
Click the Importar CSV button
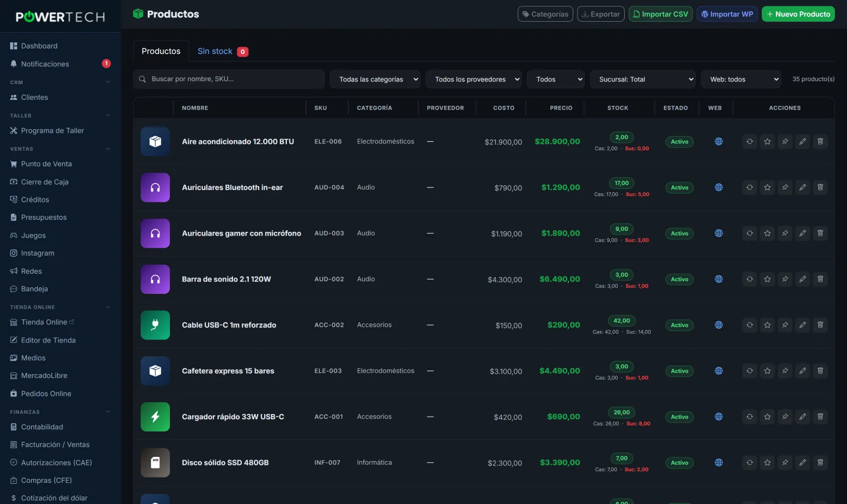tap(661, 14)
